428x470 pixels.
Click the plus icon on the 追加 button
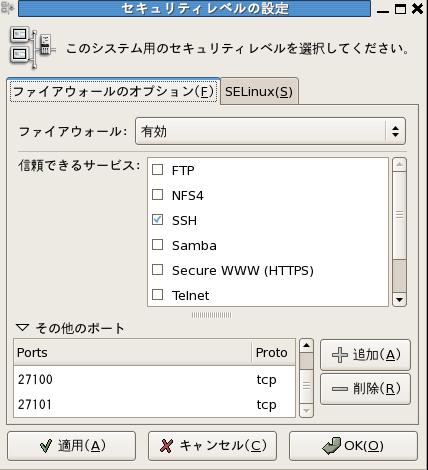point(340,355)
